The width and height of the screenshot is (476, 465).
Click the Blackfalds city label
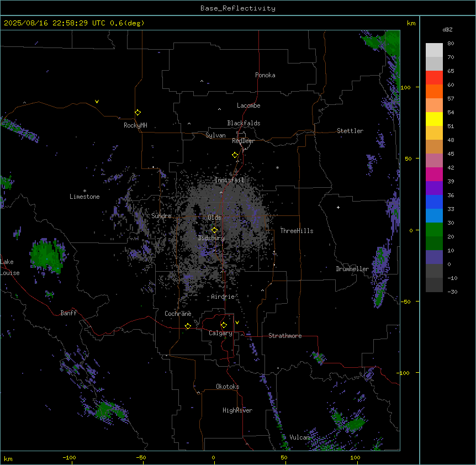click(x=244, y=123)
